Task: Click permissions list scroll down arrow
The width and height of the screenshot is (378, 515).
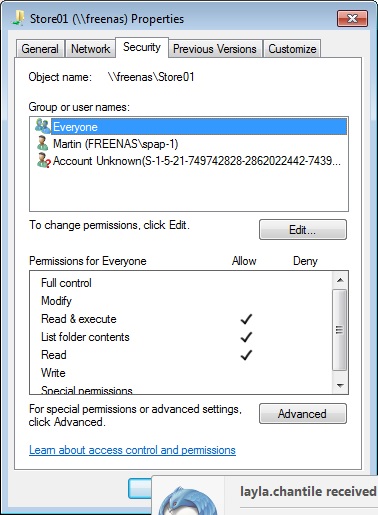Action: (340, 386)
